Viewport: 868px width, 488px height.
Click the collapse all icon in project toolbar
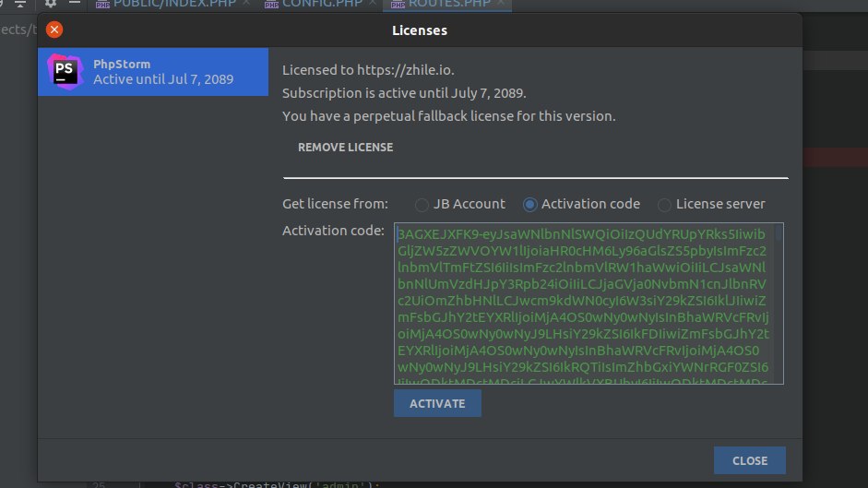pos(20,4)
